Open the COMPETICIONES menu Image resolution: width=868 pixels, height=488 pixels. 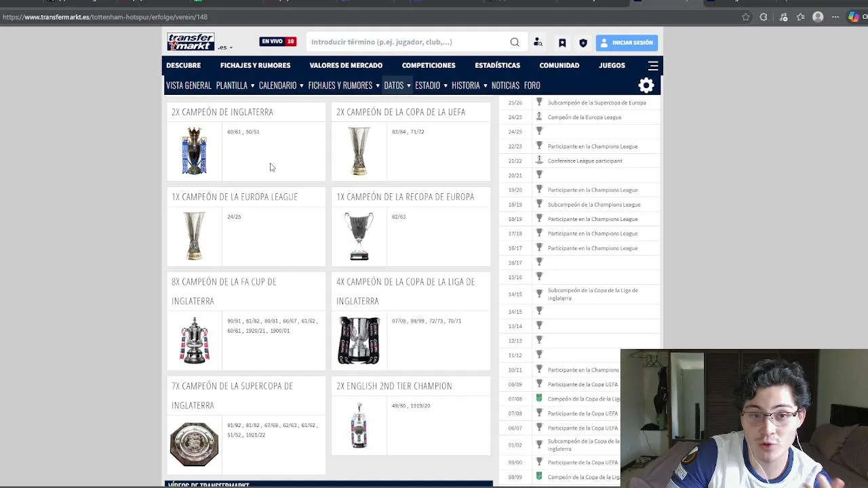(x=429, y=65)
